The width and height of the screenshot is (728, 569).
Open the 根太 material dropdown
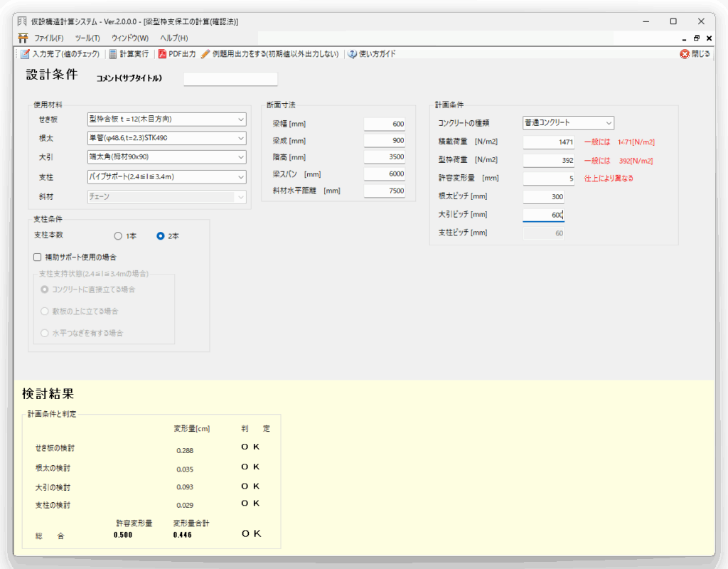(166, 138)
